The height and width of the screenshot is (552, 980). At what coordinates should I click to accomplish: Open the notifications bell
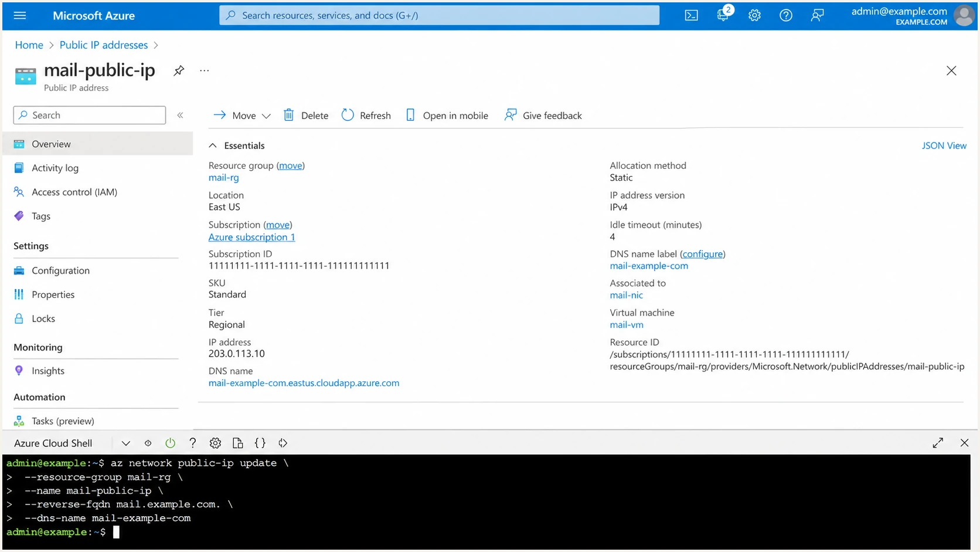[723, 15]
